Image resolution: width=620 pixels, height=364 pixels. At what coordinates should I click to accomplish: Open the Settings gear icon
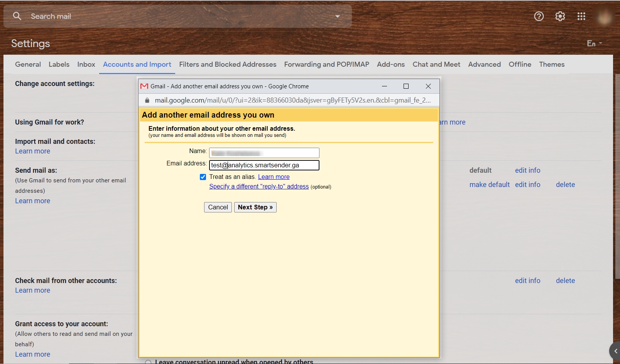560,16
